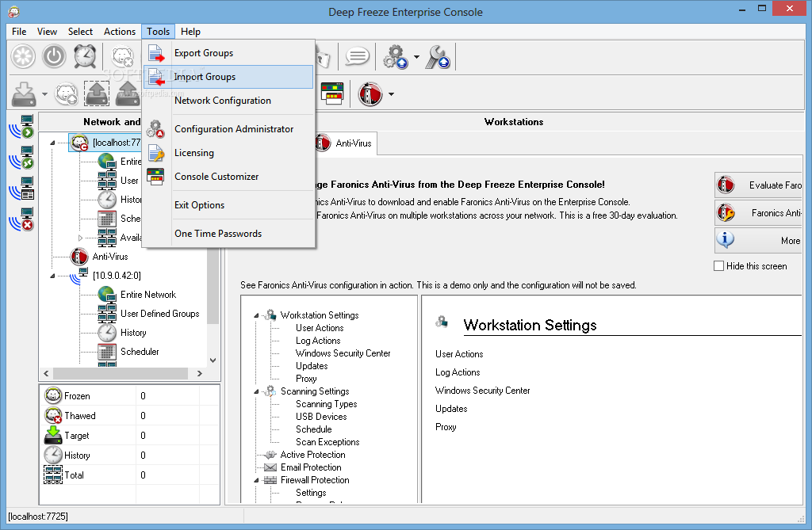Click horizontal scrollbar right arrow
The height and width of the screenshot is (530, 812).
coord(200,373)
